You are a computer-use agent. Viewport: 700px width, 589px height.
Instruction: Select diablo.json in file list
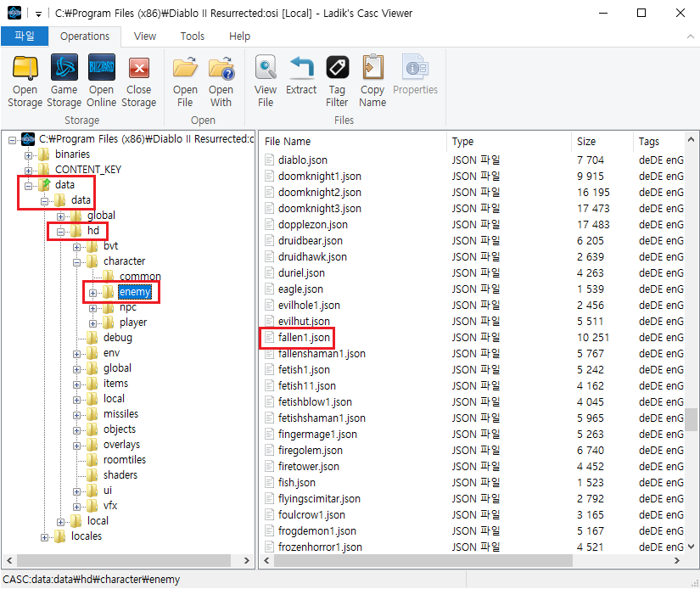click(x=303, y=160)
